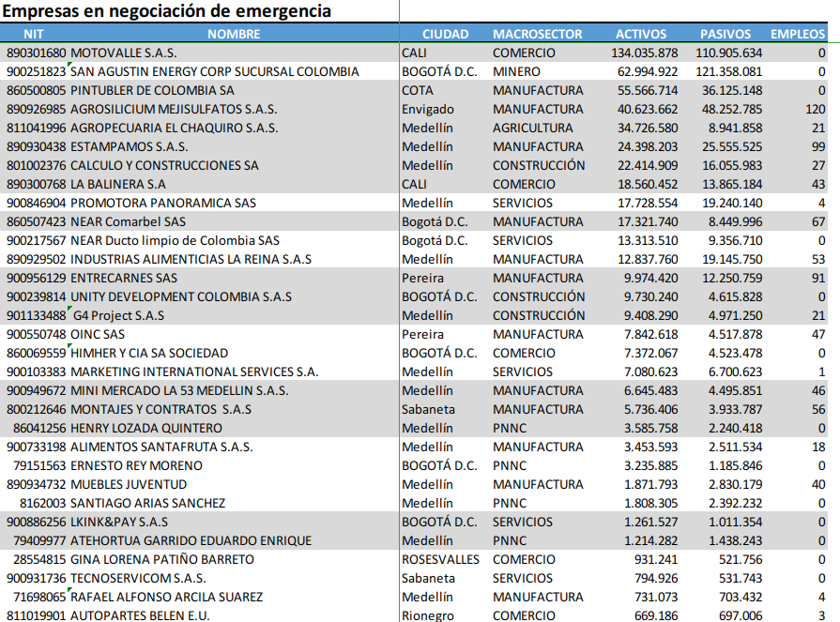Select cell MOTOVALLE S.A.S.

(x=124, y=53)
